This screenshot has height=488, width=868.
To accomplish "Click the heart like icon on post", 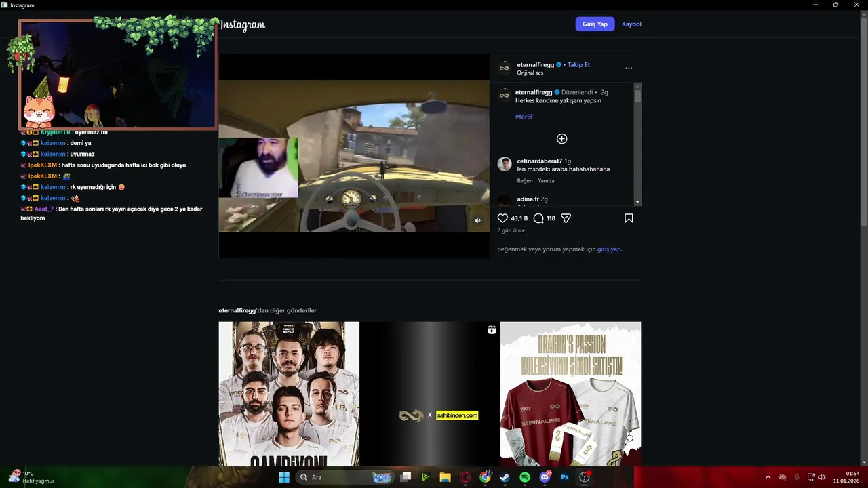I will click(502, 218).
